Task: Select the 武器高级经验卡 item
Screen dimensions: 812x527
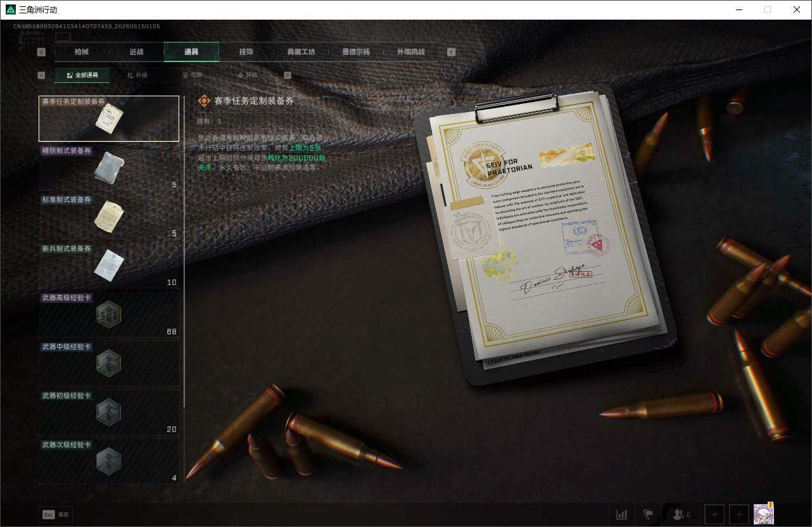Action: [x=109, y=314]
